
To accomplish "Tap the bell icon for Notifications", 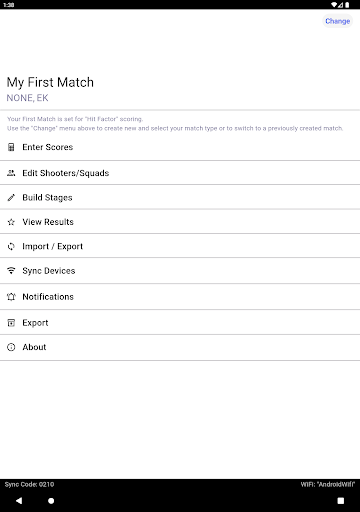I will [11, 297].
